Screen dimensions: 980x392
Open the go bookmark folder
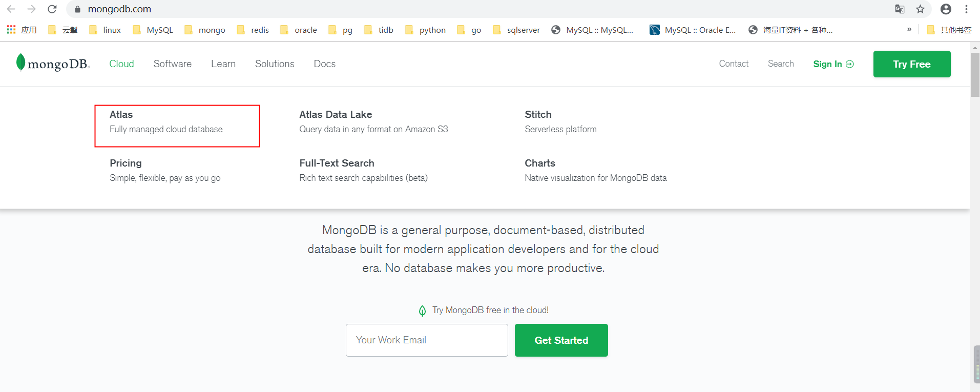[x=469, y=30]
